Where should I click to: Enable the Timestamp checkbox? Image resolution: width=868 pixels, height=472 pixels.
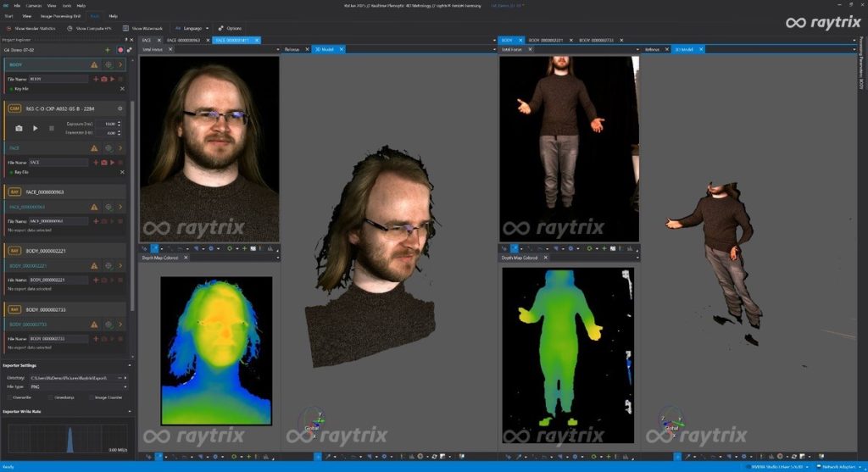50,397
